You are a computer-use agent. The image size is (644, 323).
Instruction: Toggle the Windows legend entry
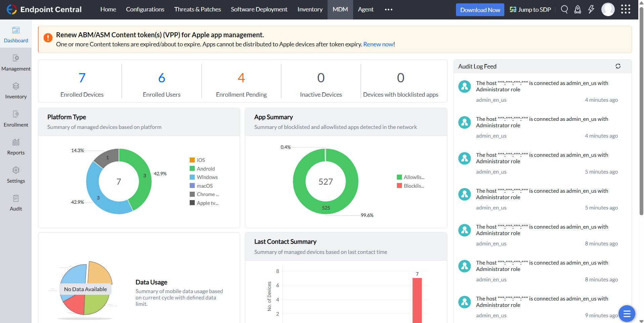[x=203, y=177]
